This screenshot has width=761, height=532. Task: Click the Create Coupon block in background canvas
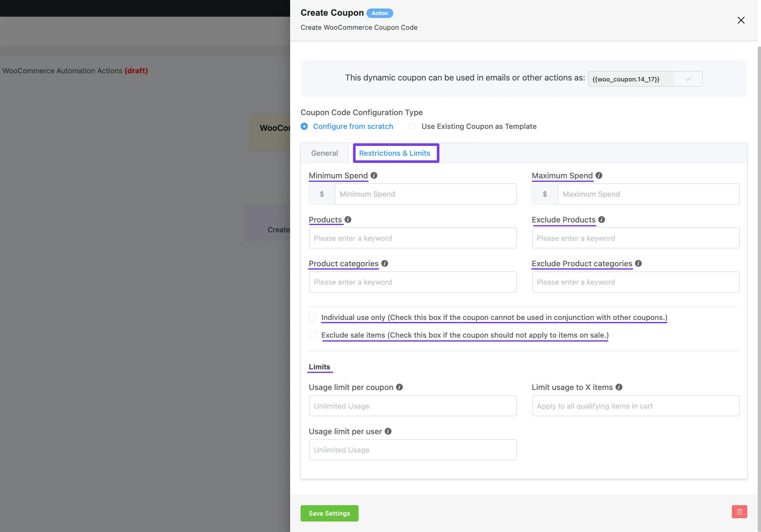pyautogui.click(x=267, y=222)
